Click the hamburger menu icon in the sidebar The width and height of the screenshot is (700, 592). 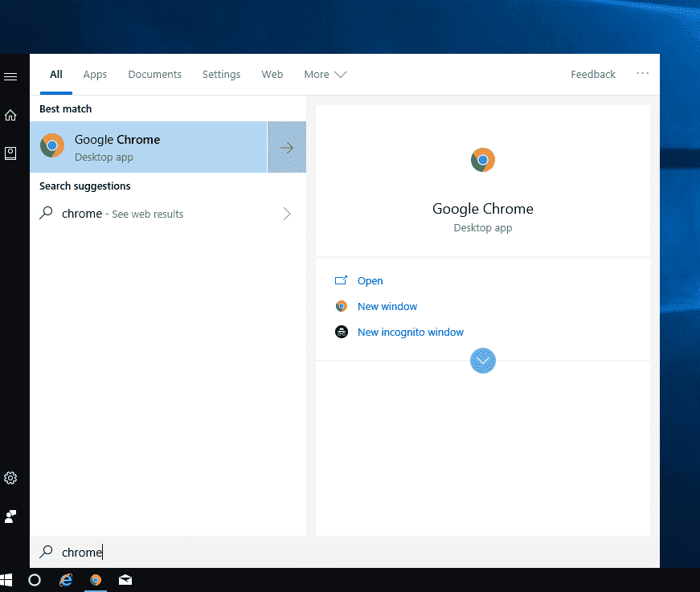tap(10, 76)
